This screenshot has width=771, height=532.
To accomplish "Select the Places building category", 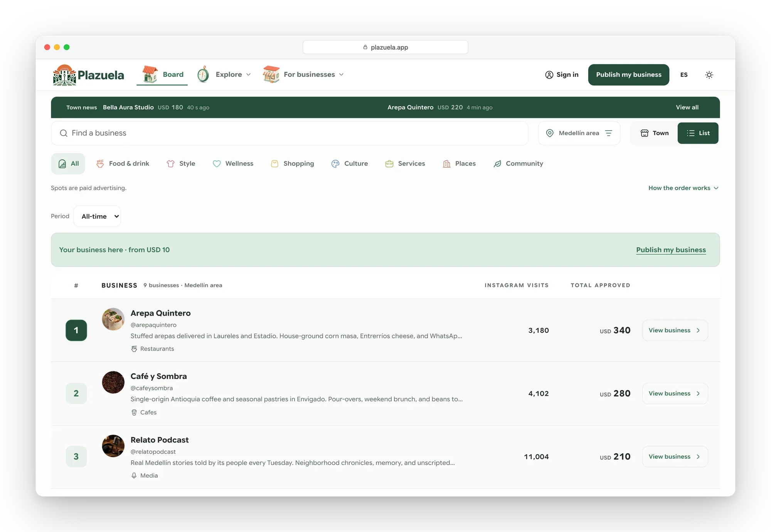I will [459, 164].
